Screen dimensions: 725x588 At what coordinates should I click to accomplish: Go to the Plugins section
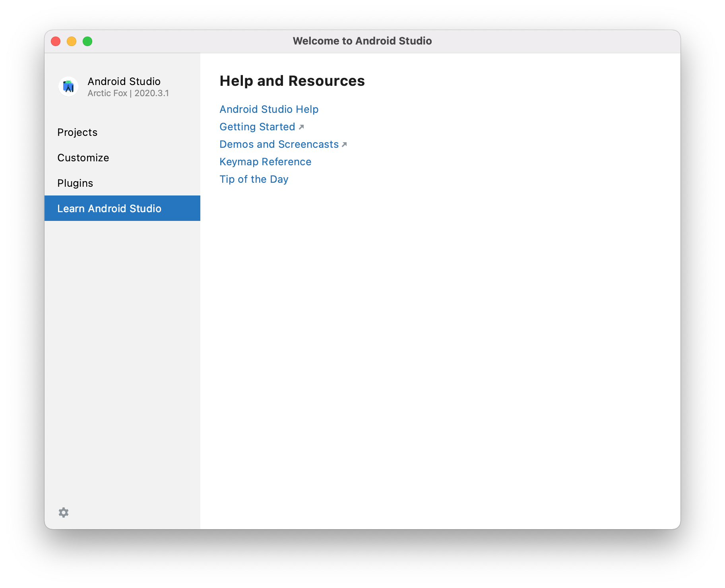[75, 183]
